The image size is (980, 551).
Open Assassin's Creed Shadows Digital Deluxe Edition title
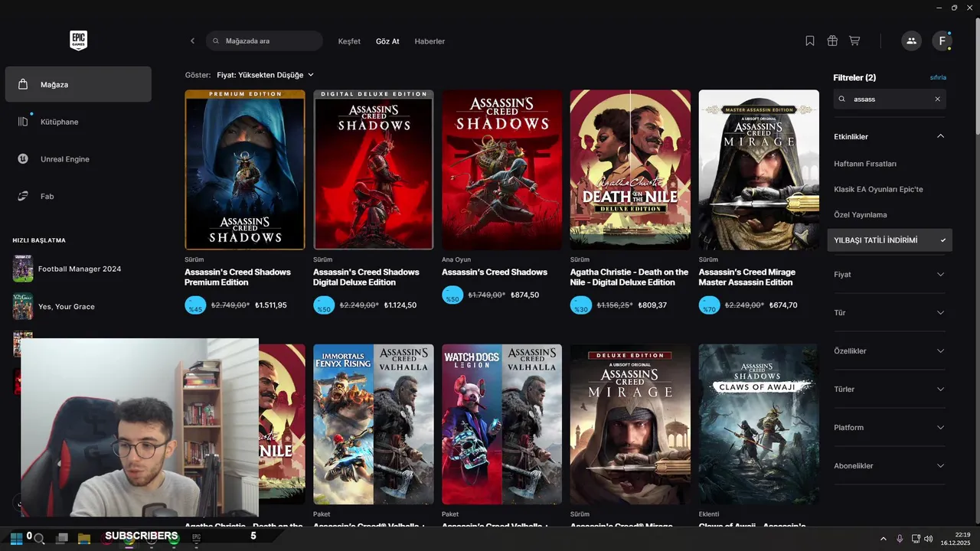tap(366, 277)
